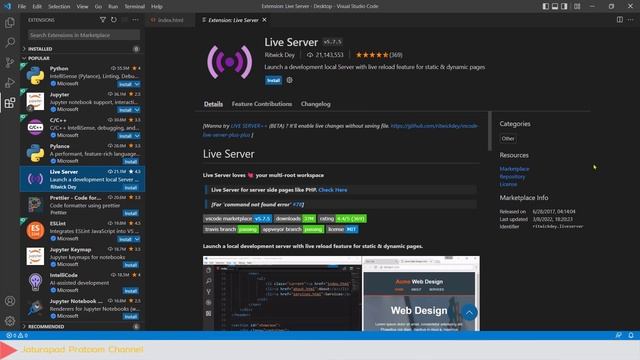Switch to Feature Contributions tab
The width and height of the screenshot is (640, 360).
[x=262, y=104]
